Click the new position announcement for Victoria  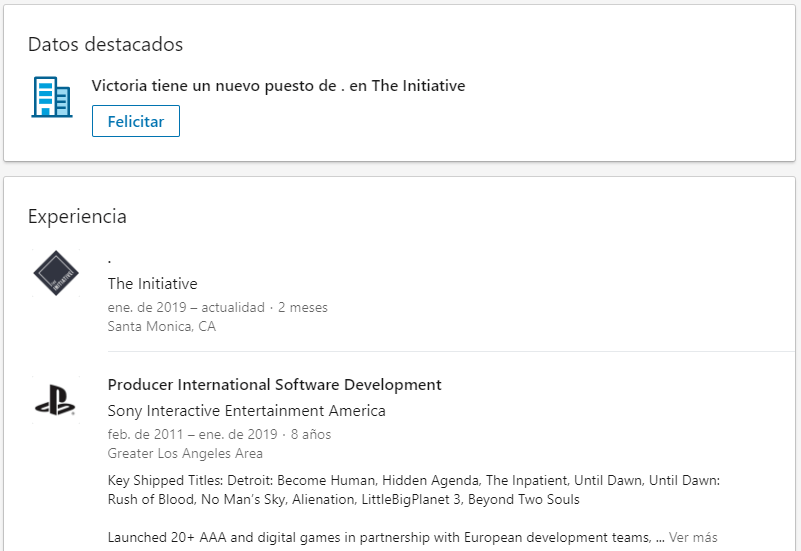278,85
